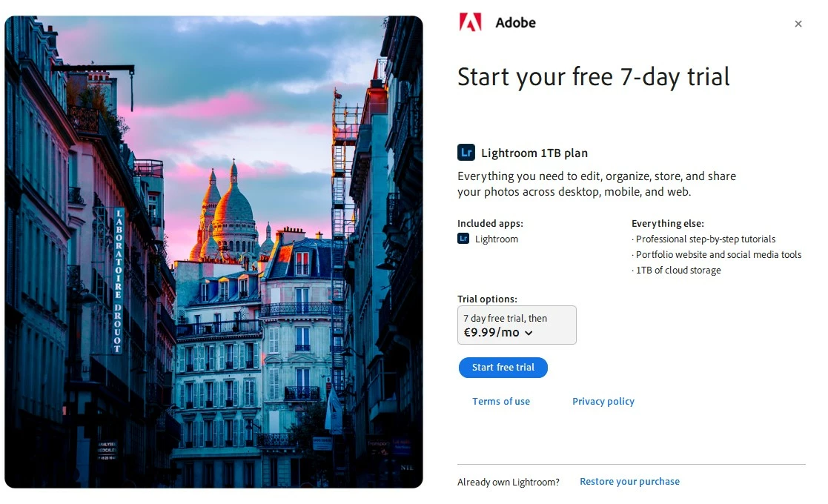Screen dimensions: 828x504
Task: Open the 7 day free trial price box
Action: [x=517, y=325]
